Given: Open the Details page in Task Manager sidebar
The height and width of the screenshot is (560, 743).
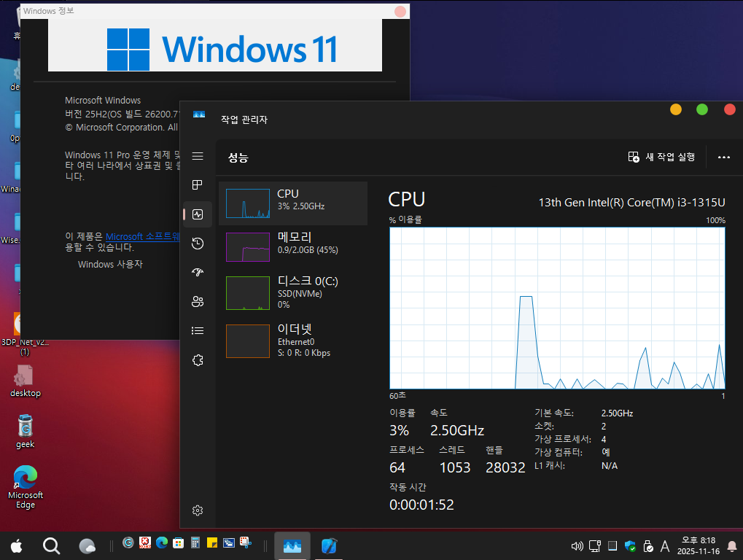Looking at the screenshot, I should pyautogui.click(x=198, y=331).
